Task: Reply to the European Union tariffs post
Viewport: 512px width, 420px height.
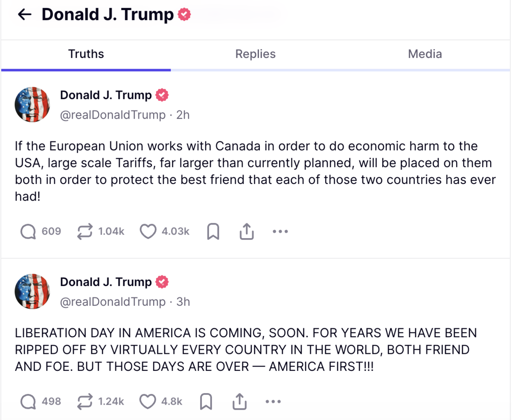Action: pyautogui.click(x=28, y=232)
